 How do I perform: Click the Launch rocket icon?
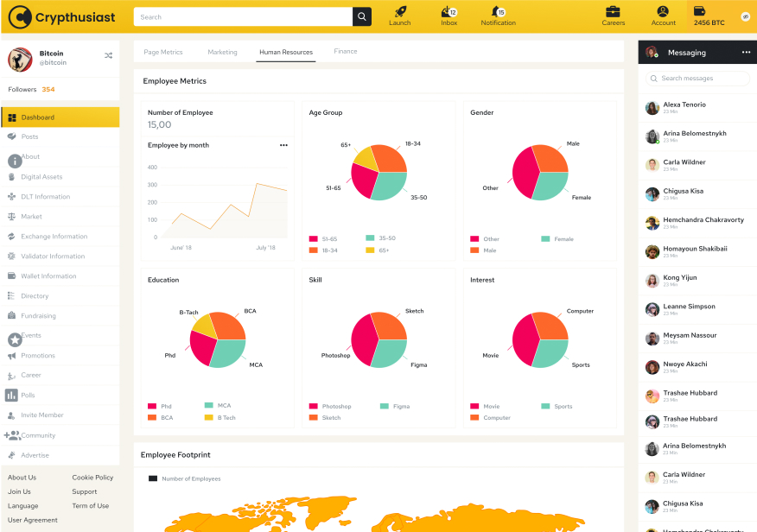coord(400,12)
